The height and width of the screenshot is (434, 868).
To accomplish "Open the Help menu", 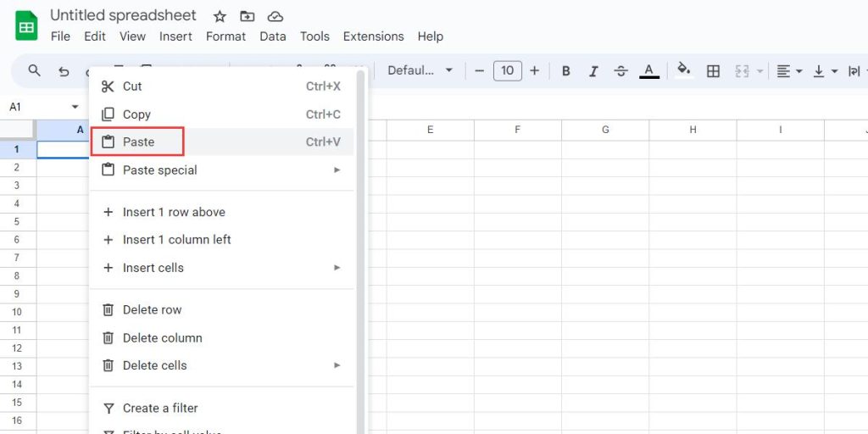I will pos(430,36).
